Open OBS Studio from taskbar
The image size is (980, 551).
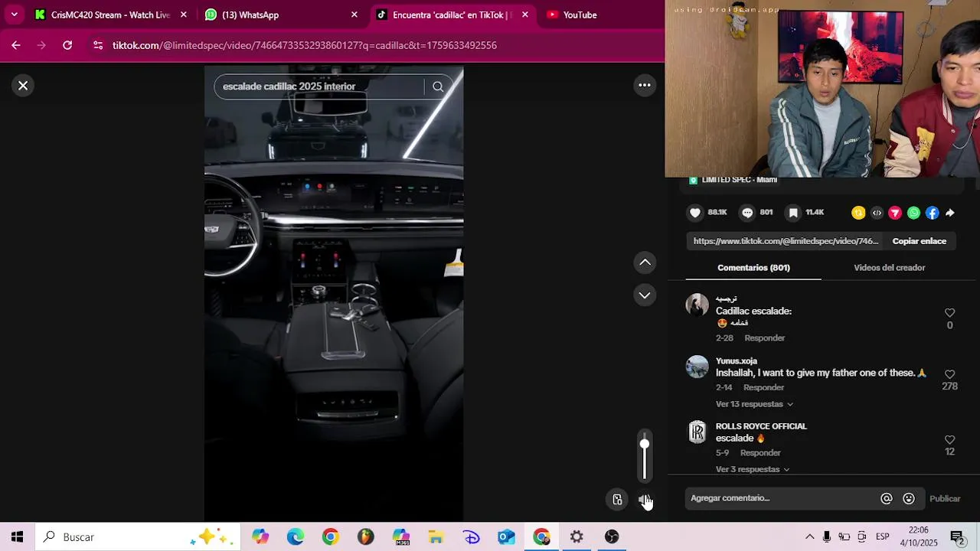[x=612, y=537]
